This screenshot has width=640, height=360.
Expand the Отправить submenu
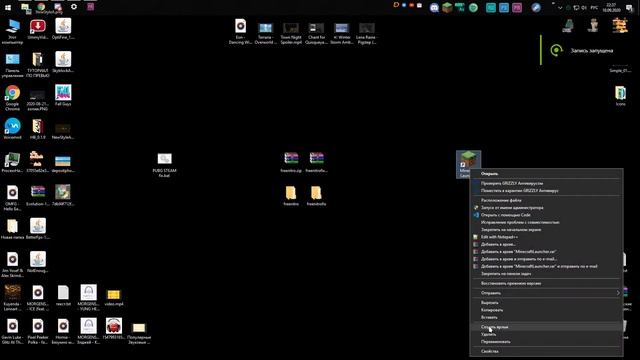click(x=547, y=293)
